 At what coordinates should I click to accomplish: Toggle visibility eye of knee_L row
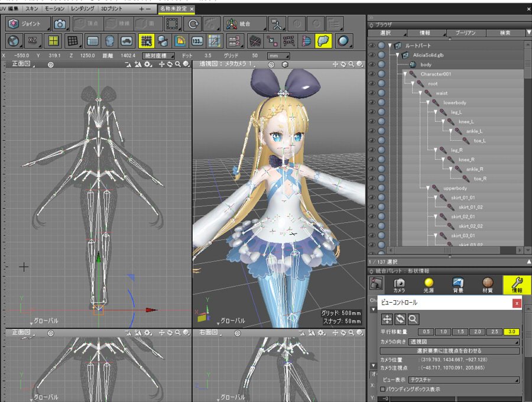[372, 121]
